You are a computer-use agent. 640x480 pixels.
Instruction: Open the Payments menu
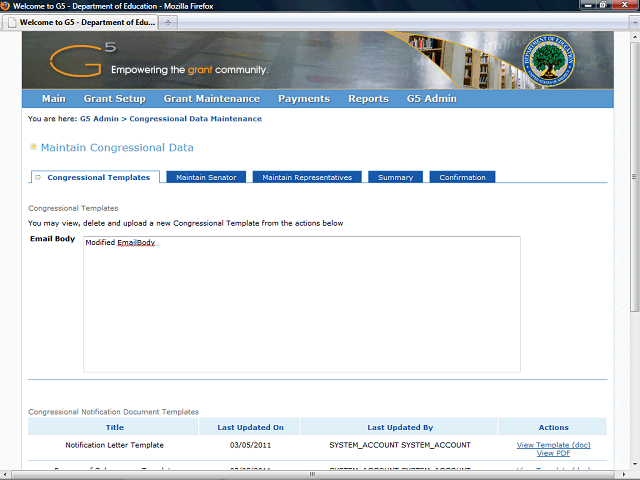304,99
